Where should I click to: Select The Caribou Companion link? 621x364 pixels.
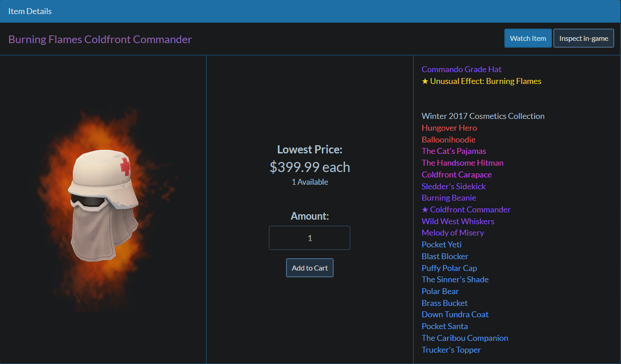(465, 338)
